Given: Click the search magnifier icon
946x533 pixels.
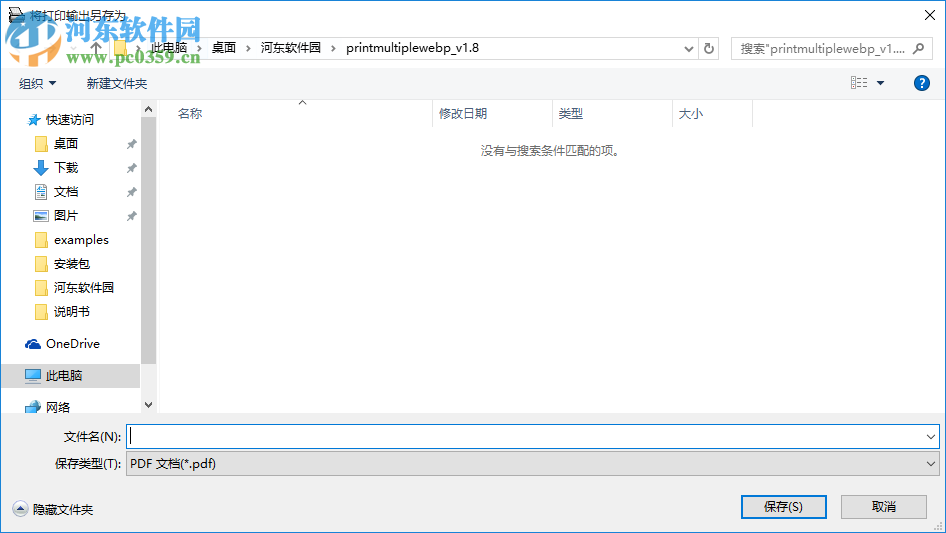Looking at the screenshot, I should click(918, 48).
